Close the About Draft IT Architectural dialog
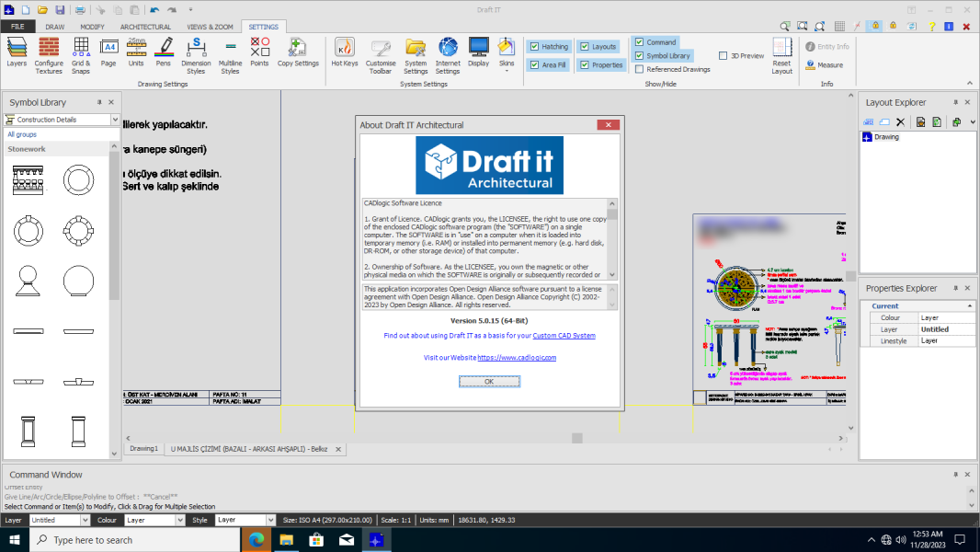 [608, 124]
